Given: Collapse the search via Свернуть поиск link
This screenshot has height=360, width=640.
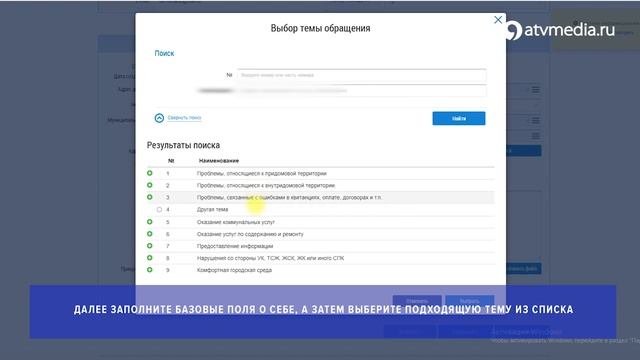Looking at the screenshot, I should (184, 118).
